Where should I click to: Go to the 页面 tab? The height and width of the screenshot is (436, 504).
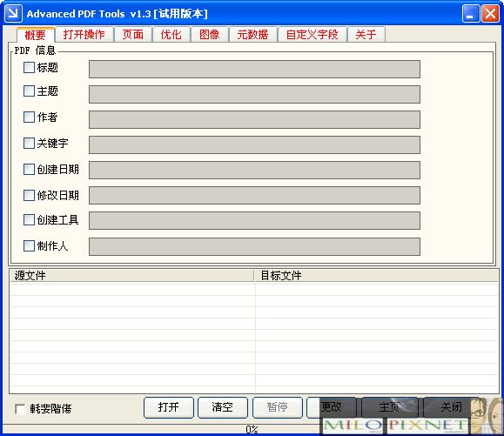tap(133, 35)
